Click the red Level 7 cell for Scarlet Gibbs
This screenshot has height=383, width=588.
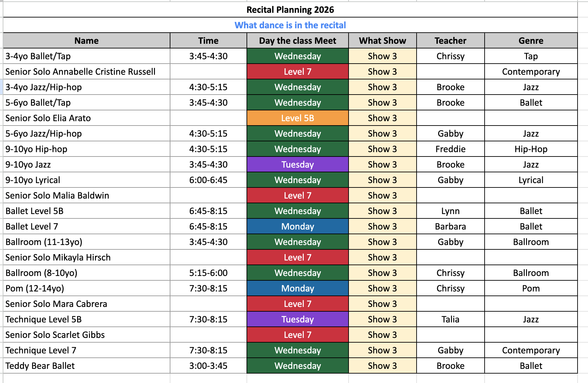(297, 335)
